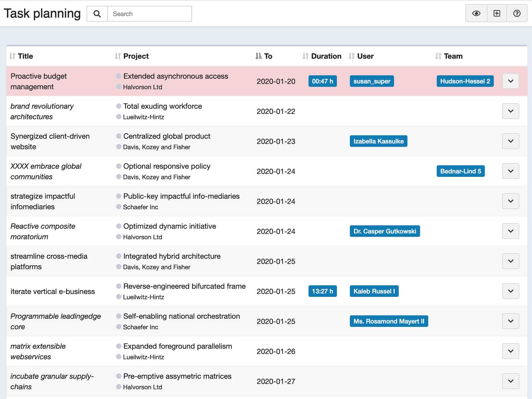
Task: Select the matrix extensible webservices title
Action: [x=38, y=351]
